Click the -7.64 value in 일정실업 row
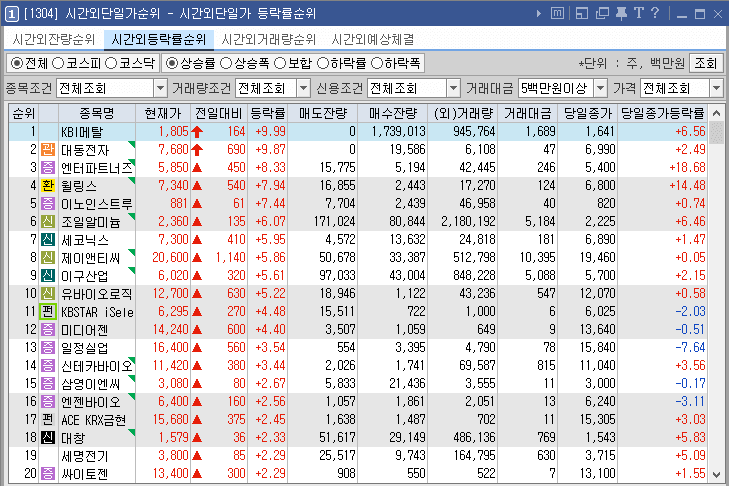The image size is (729, 486). pos(690,348)
